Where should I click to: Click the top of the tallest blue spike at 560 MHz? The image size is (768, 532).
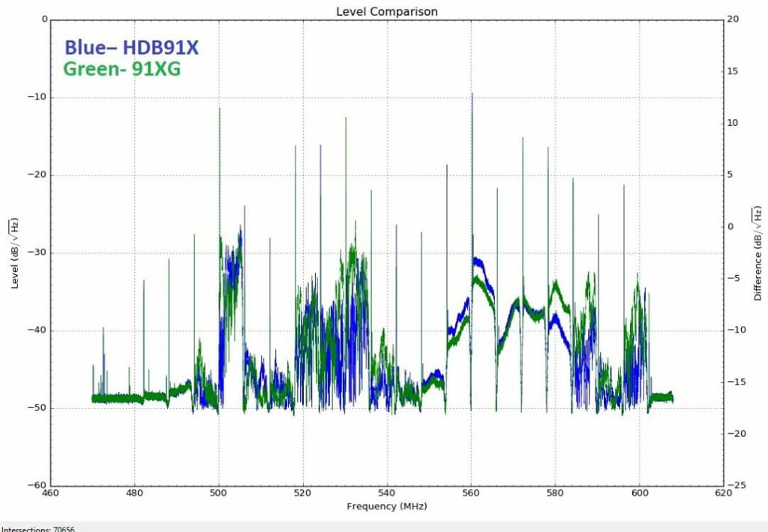(472, 94)
